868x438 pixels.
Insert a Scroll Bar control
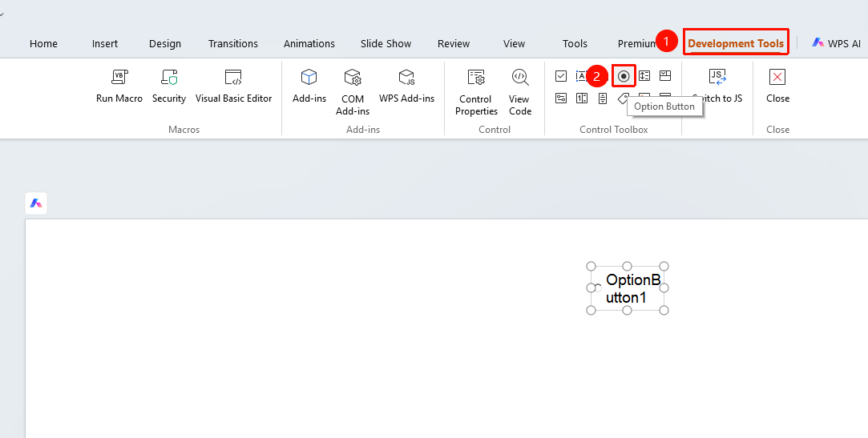603,98
